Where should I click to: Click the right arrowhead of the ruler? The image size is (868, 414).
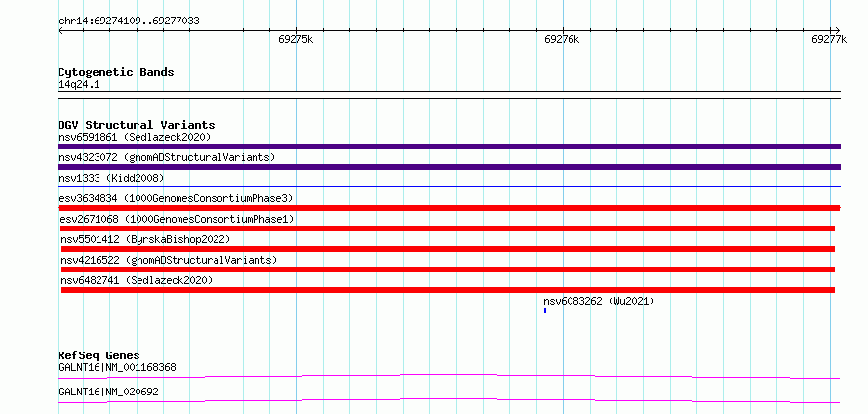[837, 30]
